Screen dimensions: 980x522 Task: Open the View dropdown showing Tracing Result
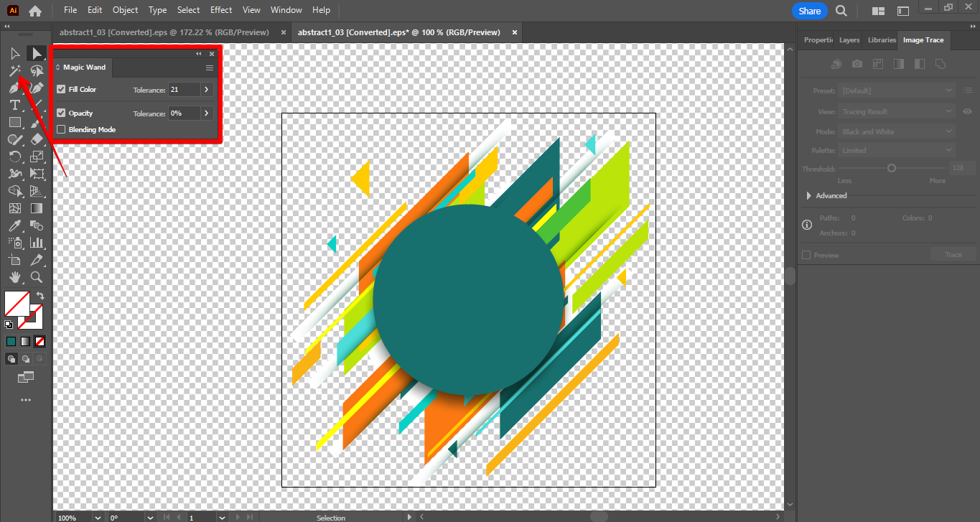pos(897,111)
